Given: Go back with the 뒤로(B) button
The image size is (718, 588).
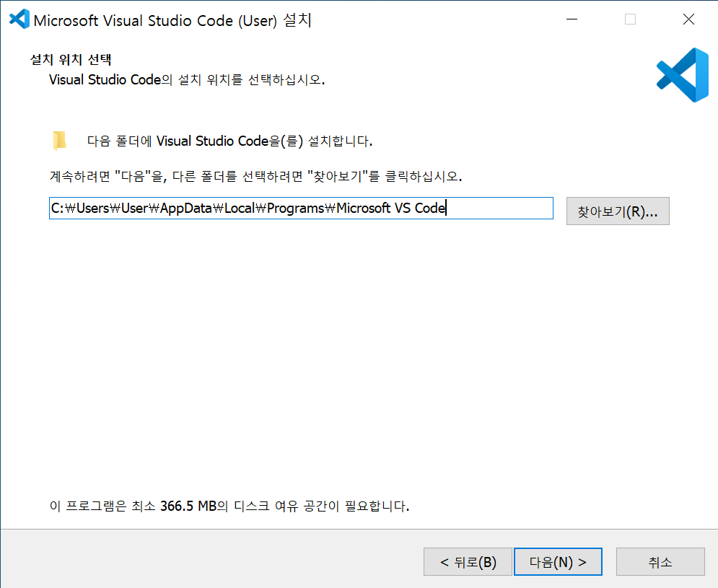Looking at the screenshot, I should point(468,562).
